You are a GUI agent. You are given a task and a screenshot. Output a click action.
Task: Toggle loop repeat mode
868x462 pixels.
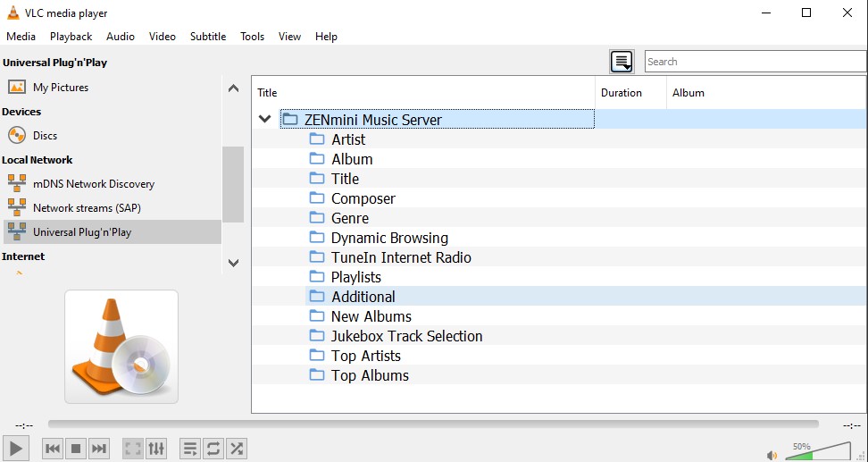pyautogui.click(x=213, y=449)
